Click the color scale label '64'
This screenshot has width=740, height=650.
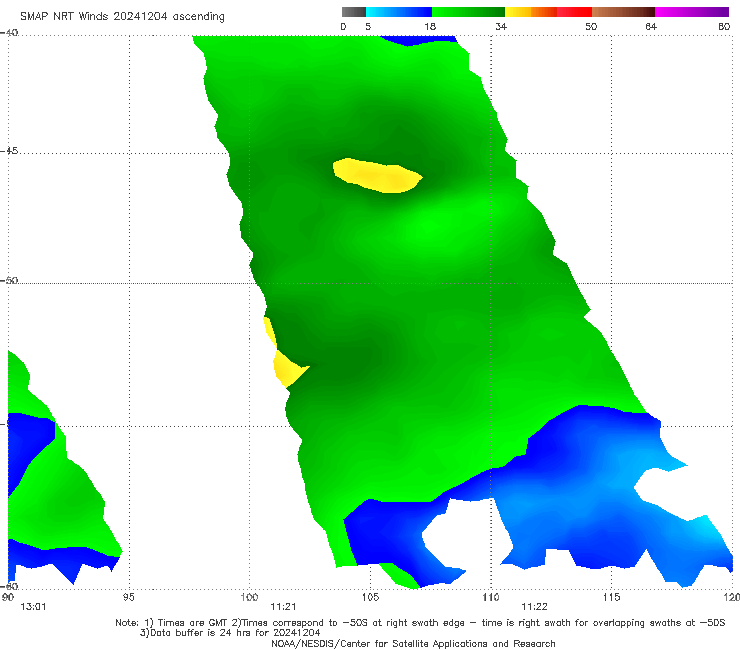651,26
